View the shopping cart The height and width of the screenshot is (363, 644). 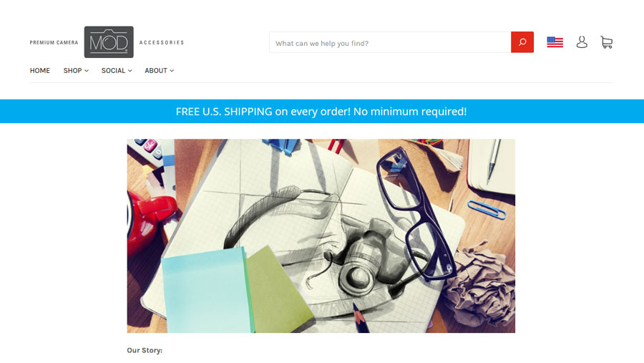click(x=607, y=42)
